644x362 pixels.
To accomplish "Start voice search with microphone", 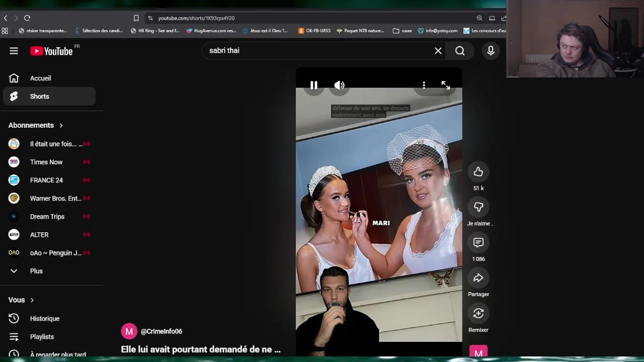I will pos(491,51).
